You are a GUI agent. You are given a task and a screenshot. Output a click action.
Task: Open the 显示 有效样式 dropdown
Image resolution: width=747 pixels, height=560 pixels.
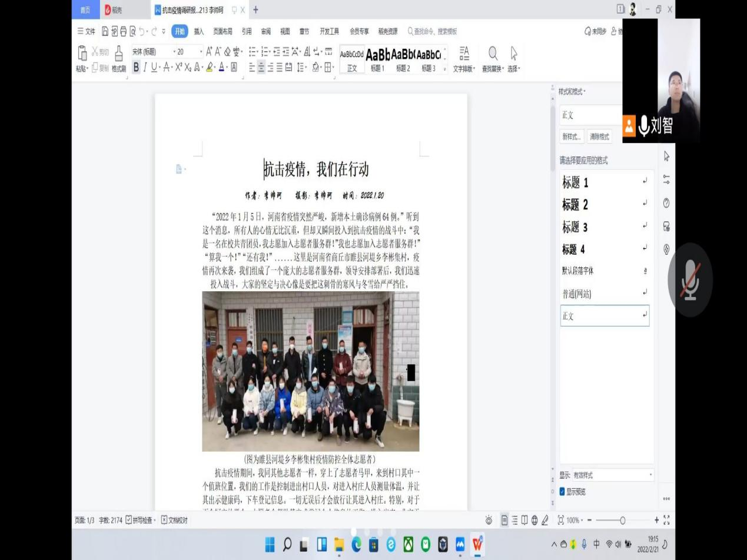[x=612, y=475]
